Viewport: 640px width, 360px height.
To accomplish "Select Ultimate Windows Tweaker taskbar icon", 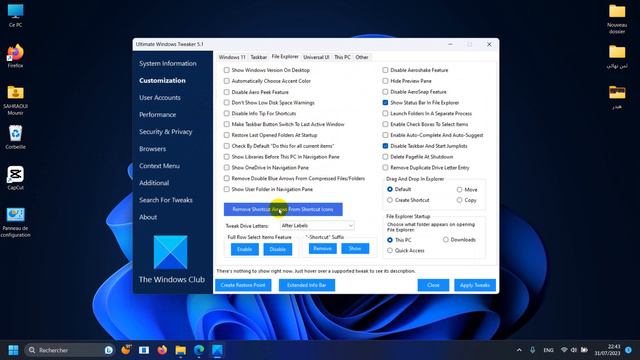I will pyautogui.click(x=217, y=350).
